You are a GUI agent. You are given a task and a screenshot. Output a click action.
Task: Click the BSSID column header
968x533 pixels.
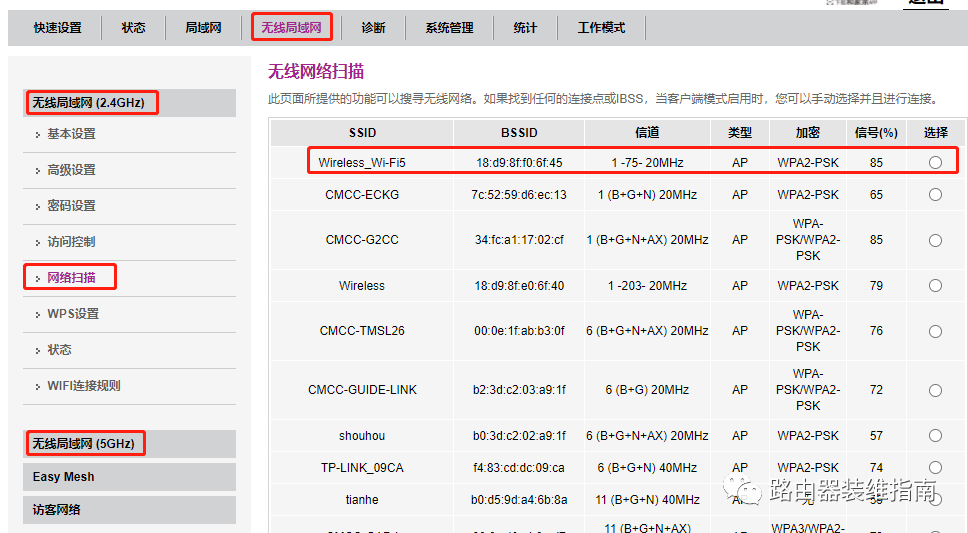[x=519, y=133]
